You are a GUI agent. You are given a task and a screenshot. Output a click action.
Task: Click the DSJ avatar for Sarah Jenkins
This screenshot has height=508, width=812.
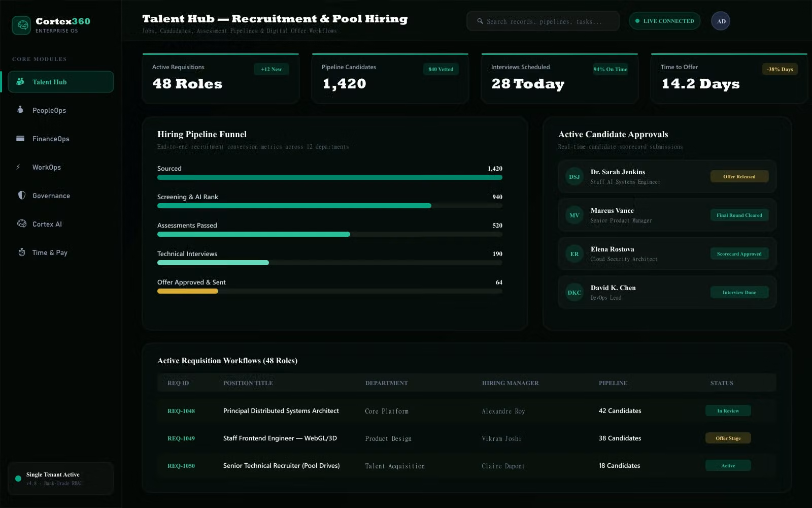coord(574,177)
